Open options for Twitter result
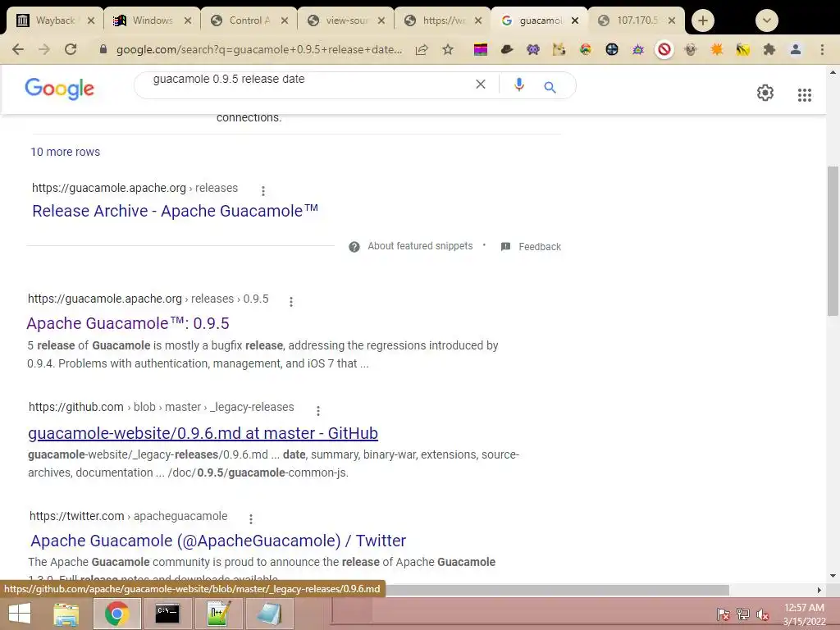This screenshot has height=630, width=840. 251,518
